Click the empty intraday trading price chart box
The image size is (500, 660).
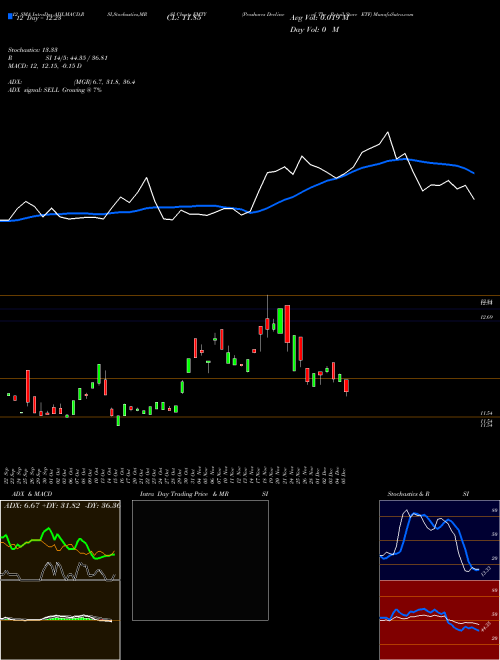pos(200,560)
